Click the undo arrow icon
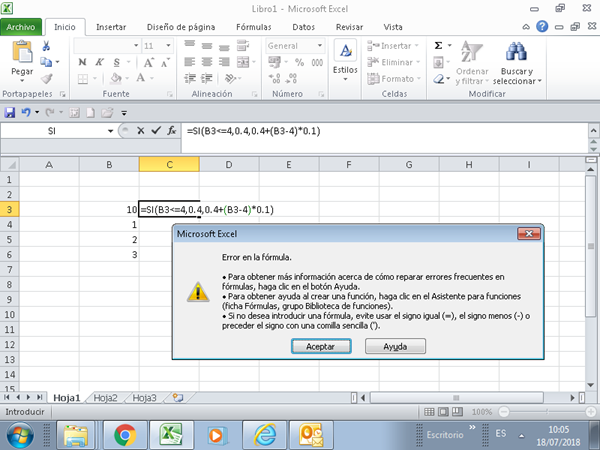The image size is (600, 450). [26, 112]
